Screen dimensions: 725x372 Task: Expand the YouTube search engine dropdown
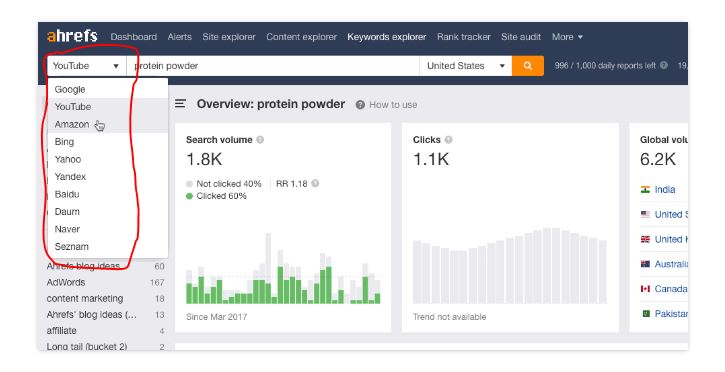point(86,66)
